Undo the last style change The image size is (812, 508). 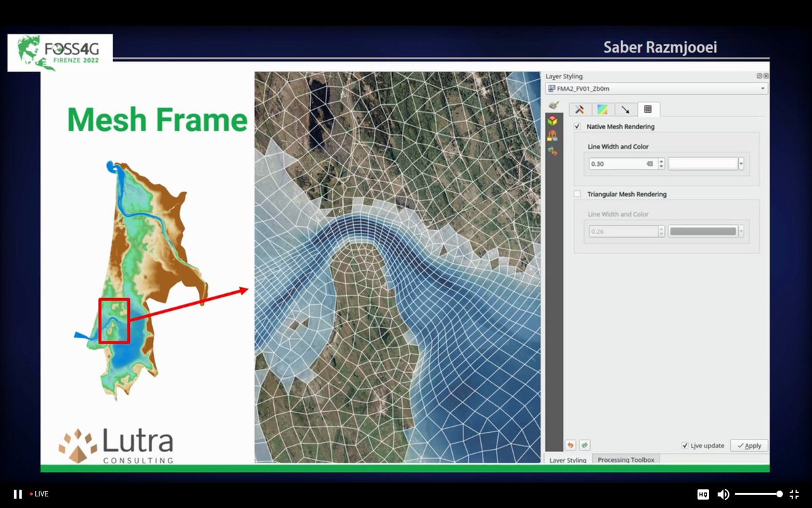[x=570, y=445]
